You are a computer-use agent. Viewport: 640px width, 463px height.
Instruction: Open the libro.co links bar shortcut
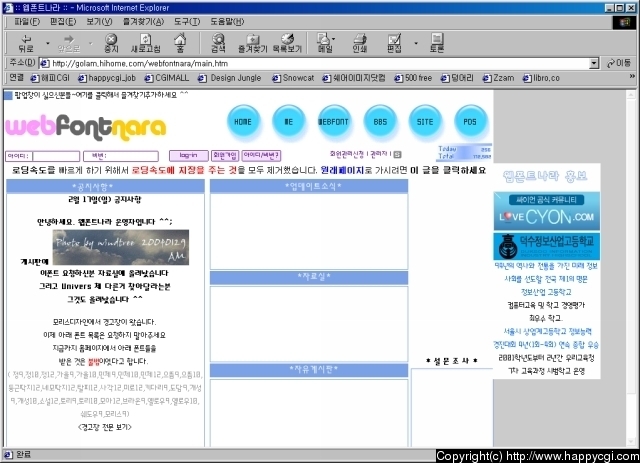coord(541,78)
